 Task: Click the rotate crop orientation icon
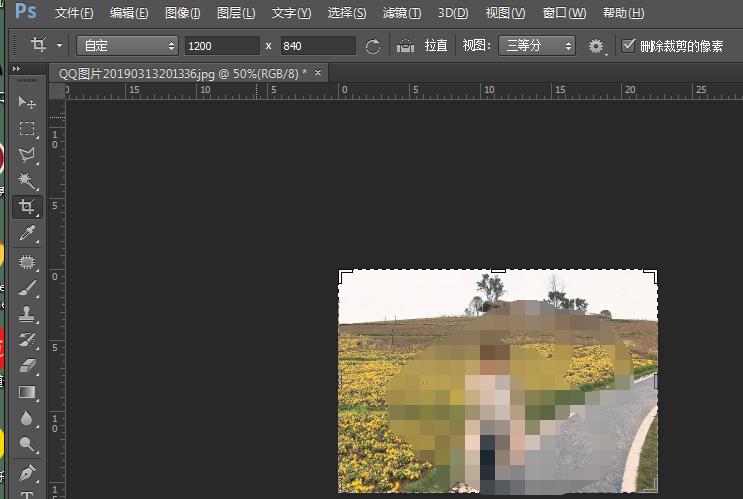coord(373,46)
